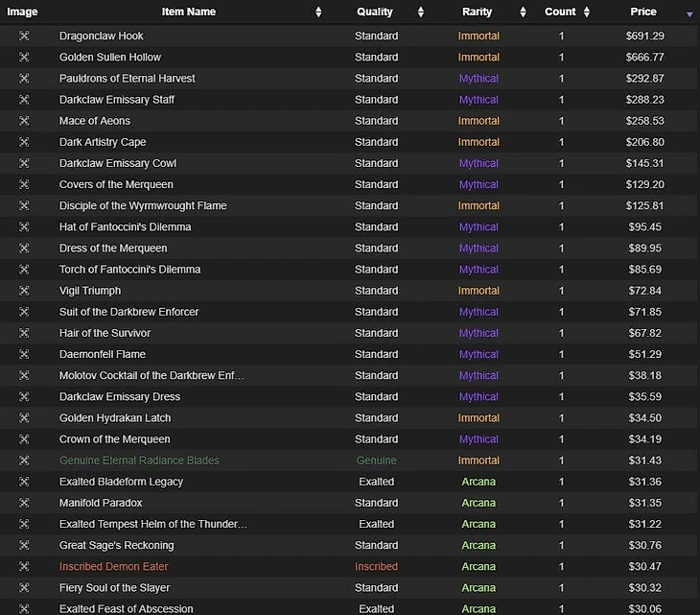Toggle the Quality column sort arrows
Viewport: 700px width, 615px height.
(x=421, y=12)
